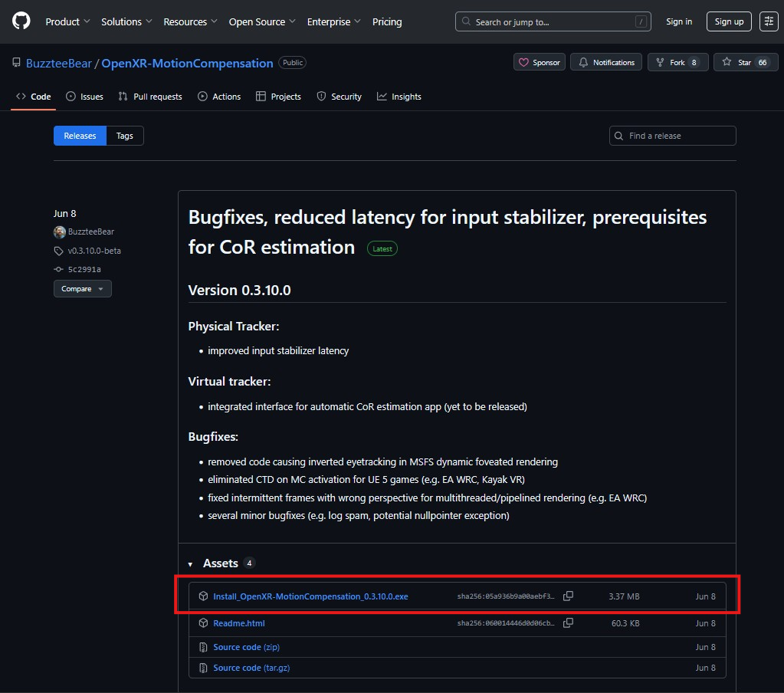
Task: Click the Star count 66
Action: pos(763,63)
